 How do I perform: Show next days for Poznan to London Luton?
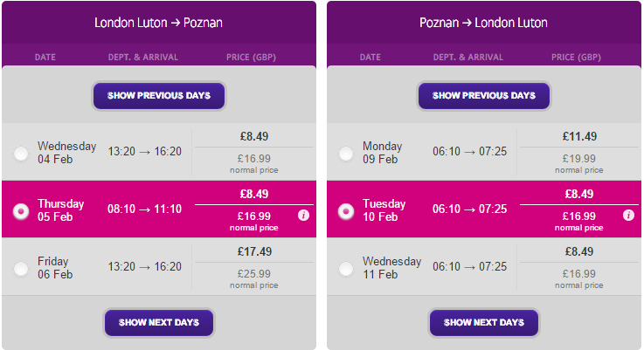point(484,323)
